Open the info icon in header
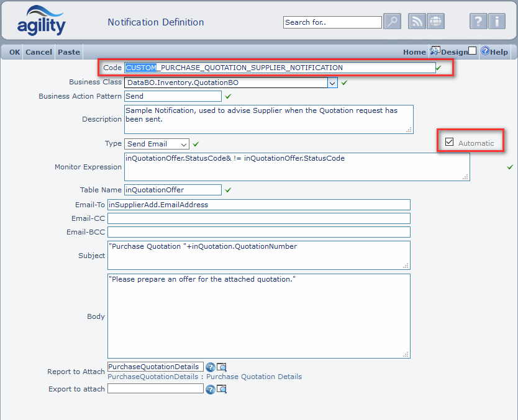Image resolution: width=518 pixels, height=420 pixels. pyautogui.click(x=496, y=22)
